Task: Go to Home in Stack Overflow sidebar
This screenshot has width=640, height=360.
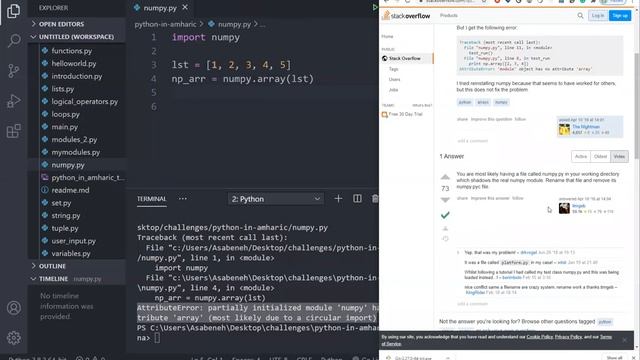Action: 387,36
